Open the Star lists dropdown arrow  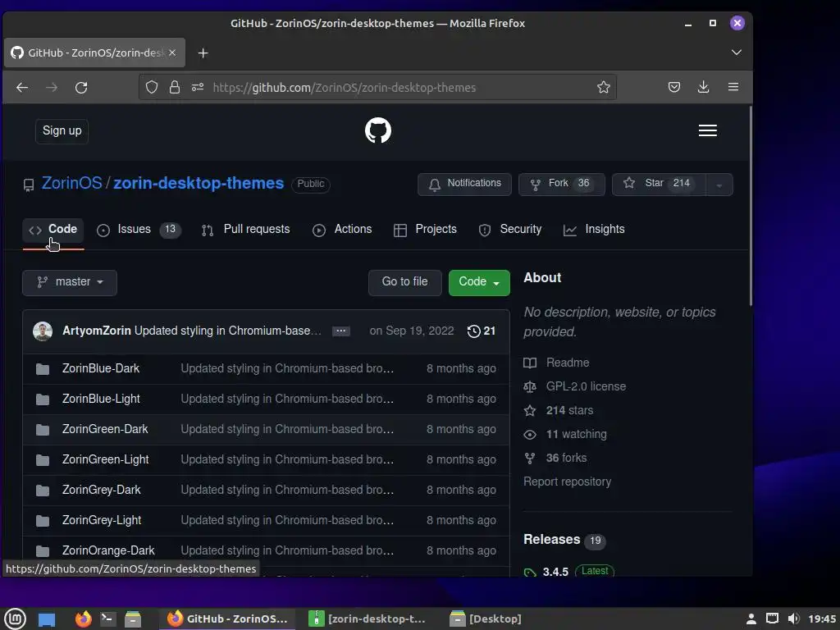pyautogui.click(x=719, y=185)
